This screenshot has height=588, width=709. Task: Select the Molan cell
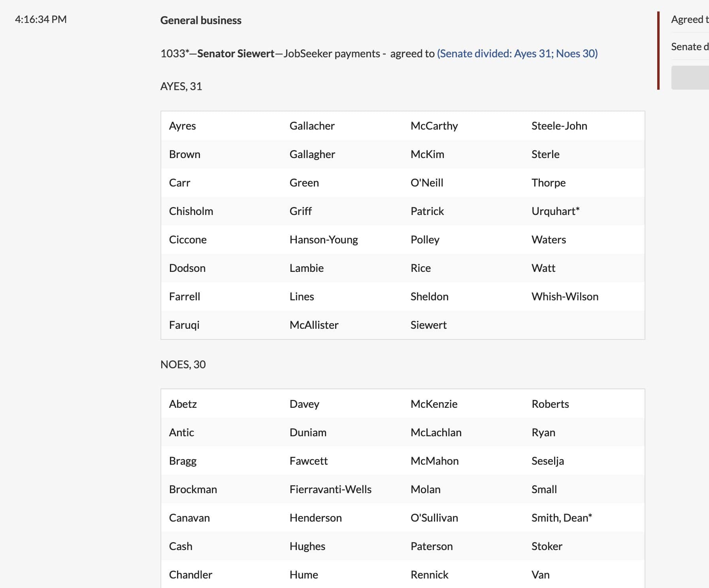click(463, 489)
